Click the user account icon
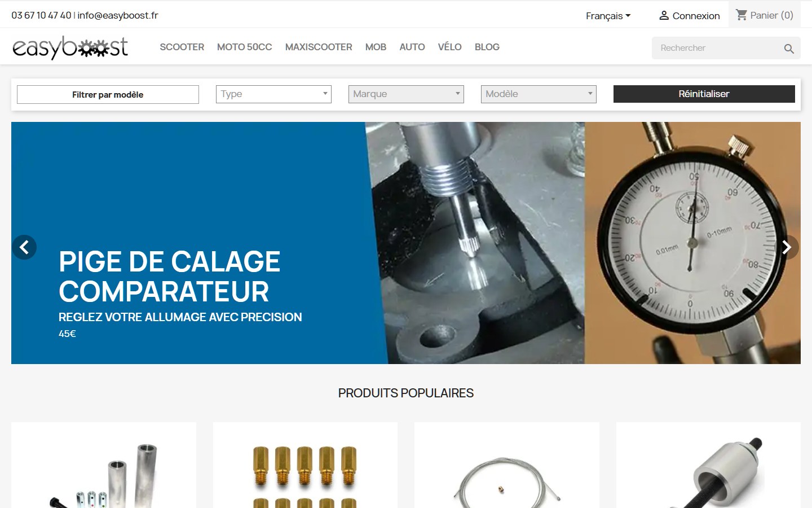812x508 pixels. [x=664, y=16]
